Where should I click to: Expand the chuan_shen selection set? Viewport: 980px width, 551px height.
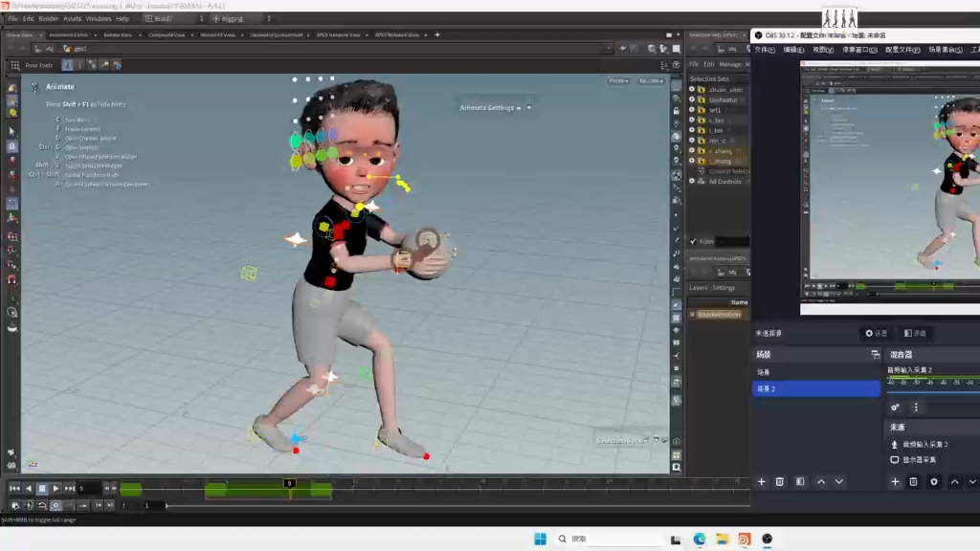coord(692,90)
